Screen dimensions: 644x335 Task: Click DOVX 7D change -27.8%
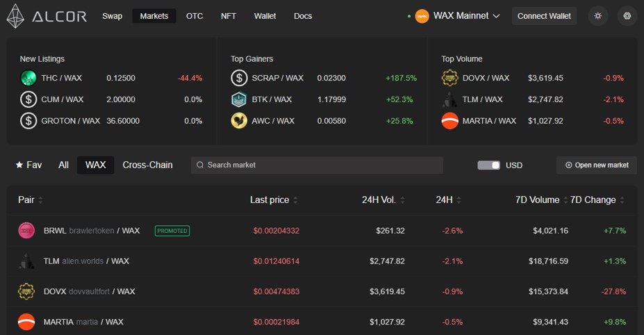click(x=613, y=291)
